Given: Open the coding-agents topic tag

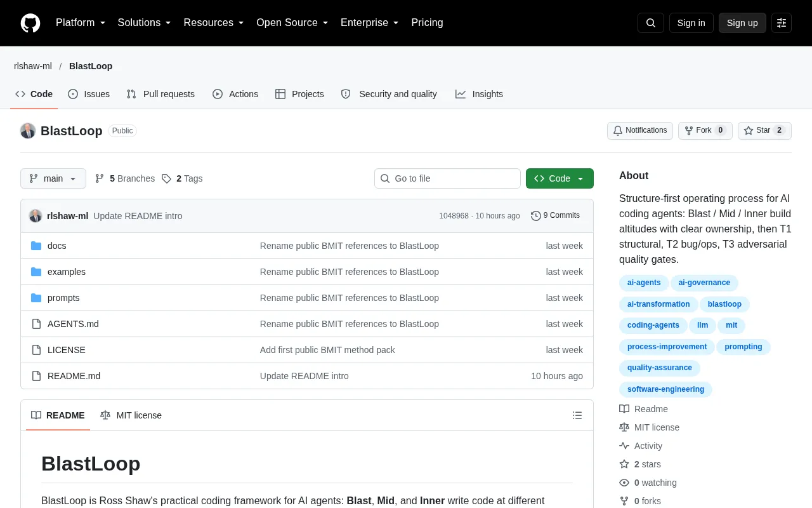Looking at the screenshot, I should 653,325.
